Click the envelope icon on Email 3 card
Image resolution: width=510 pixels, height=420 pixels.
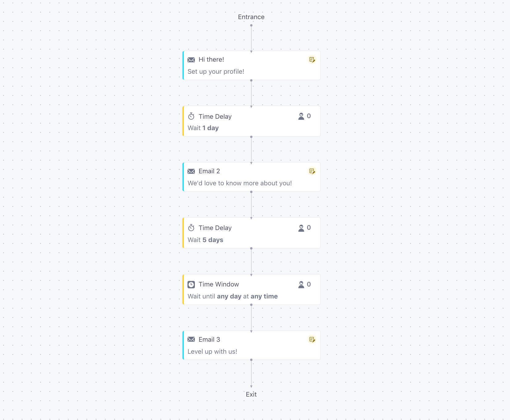(x=191, y=340)
